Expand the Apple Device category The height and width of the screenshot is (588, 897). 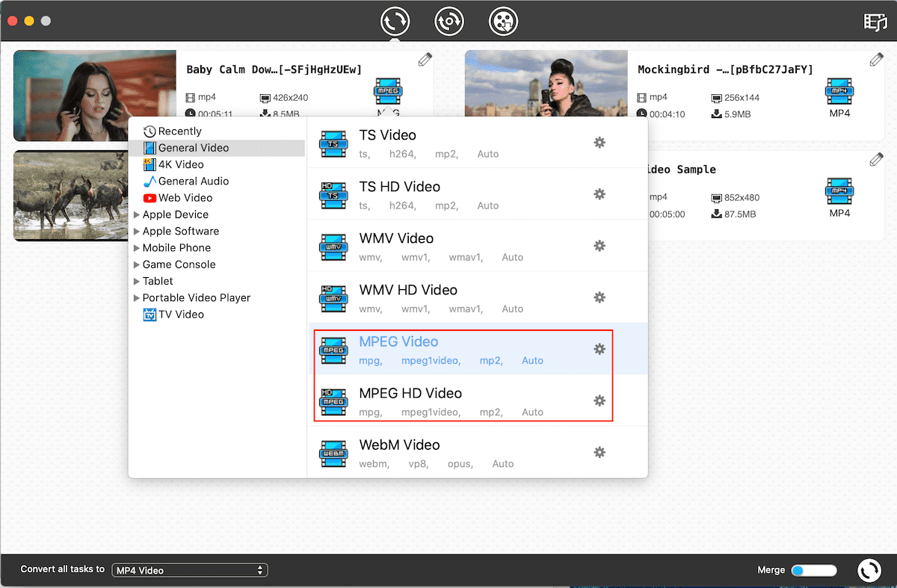click(137, 215)
